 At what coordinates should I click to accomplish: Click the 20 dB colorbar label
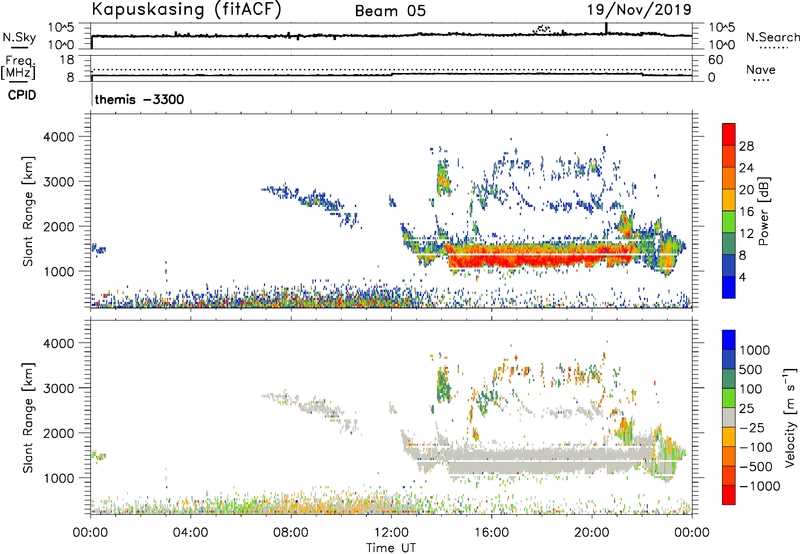(746, 190)
